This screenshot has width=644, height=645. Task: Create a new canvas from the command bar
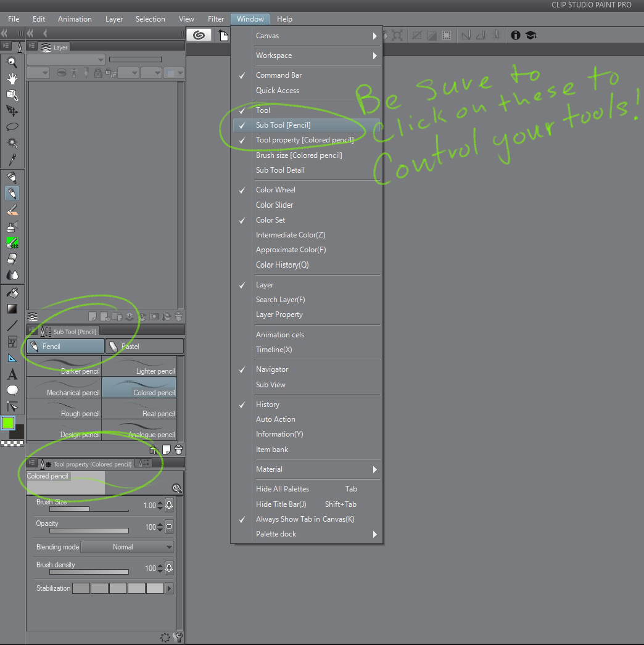223,36
